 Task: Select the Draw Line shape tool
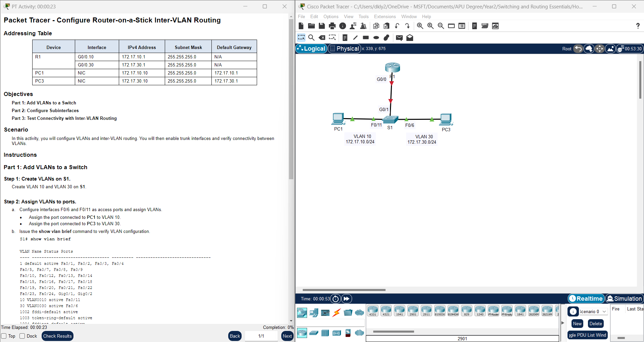coord(355,38)
